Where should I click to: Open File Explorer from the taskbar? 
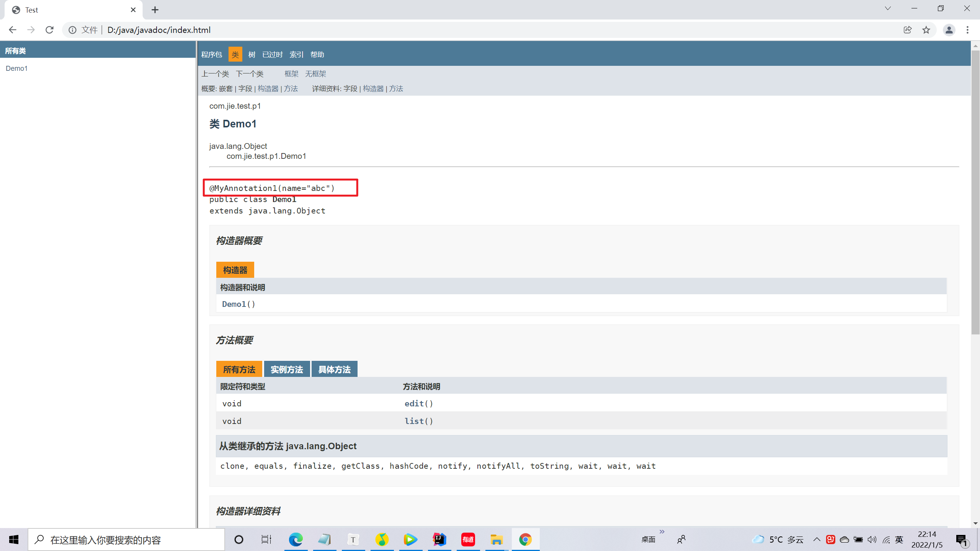tap(497, 540)
